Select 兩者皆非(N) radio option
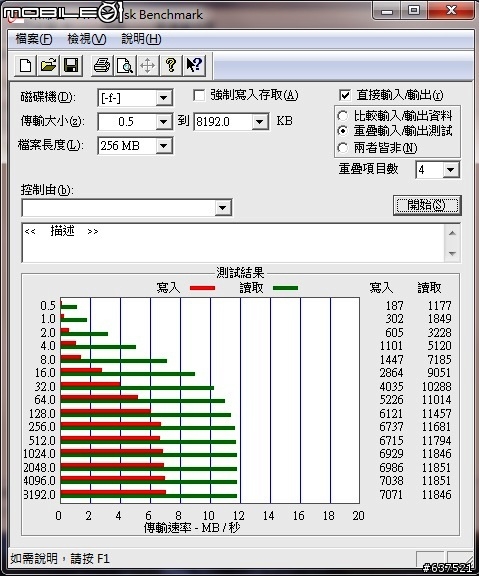This screenshot has width=479, height=576. click(342, 148)
